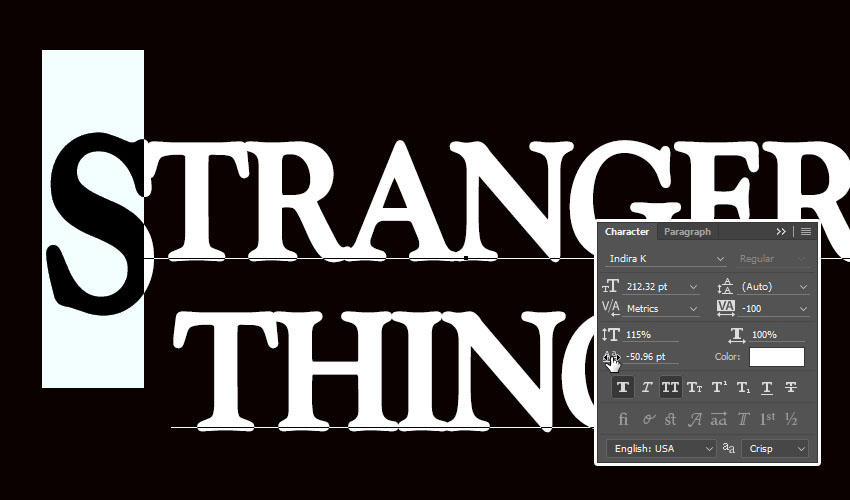The height and width of the screenshot is (500, 850).
Task: Click the vertical scale icon
Action: (x=610, y=335)
